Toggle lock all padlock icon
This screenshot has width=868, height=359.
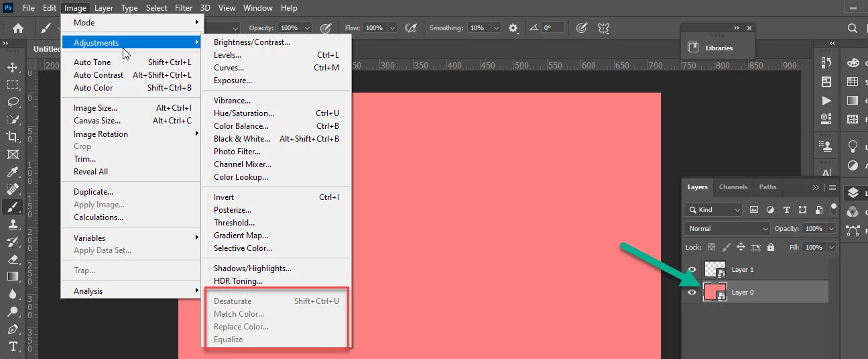click(771, 247)
